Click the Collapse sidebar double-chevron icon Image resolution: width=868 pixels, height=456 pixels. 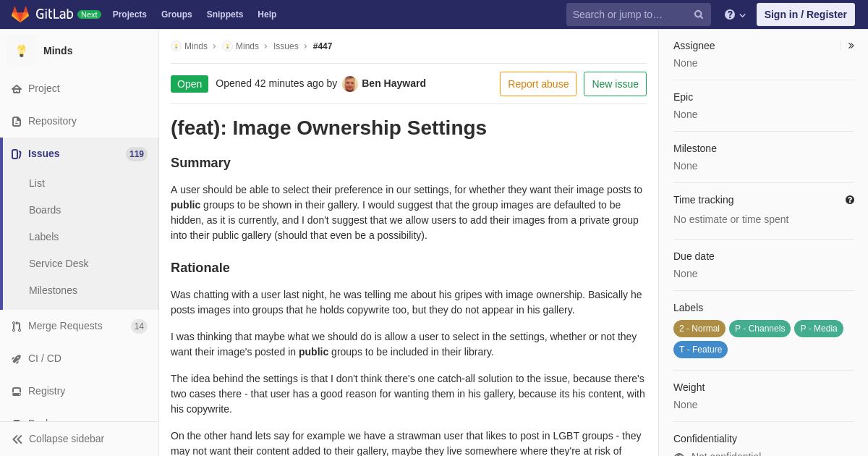[17, 439]
